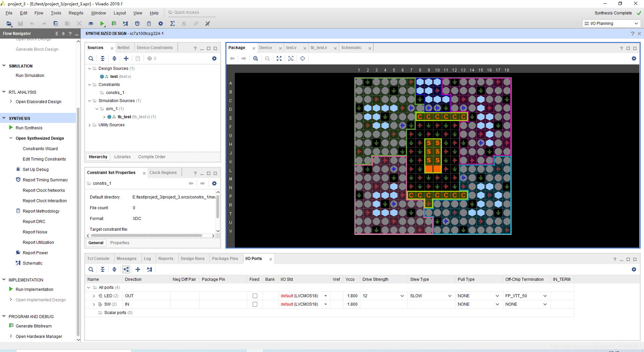Search in the Sources panel
The image size is (644, 352).
tap(91, 58)
